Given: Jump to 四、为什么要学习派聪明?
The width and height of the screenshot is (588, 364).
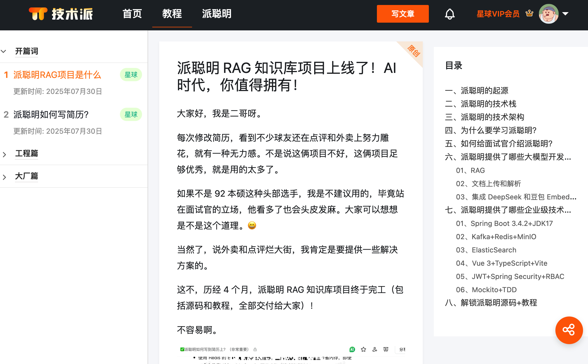Looking at the screenshot, I should click(491, 130).
